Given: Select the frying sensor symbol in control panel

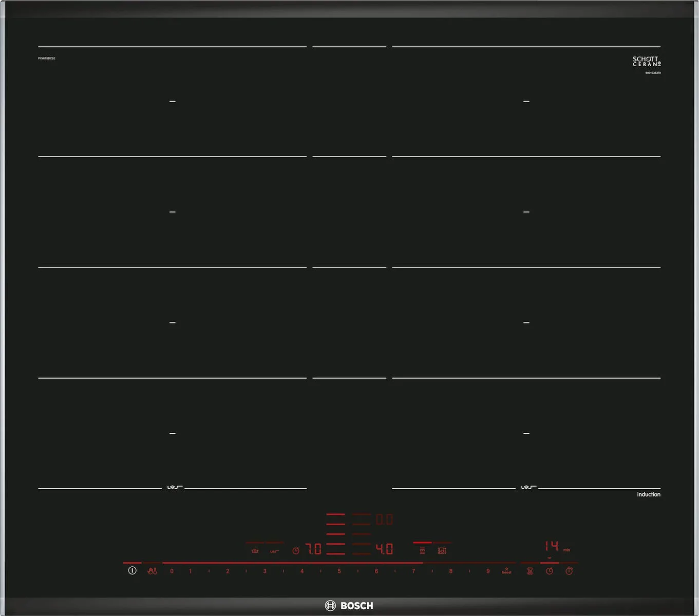Looking at the screenshot, I should click(x=275, y=551).
